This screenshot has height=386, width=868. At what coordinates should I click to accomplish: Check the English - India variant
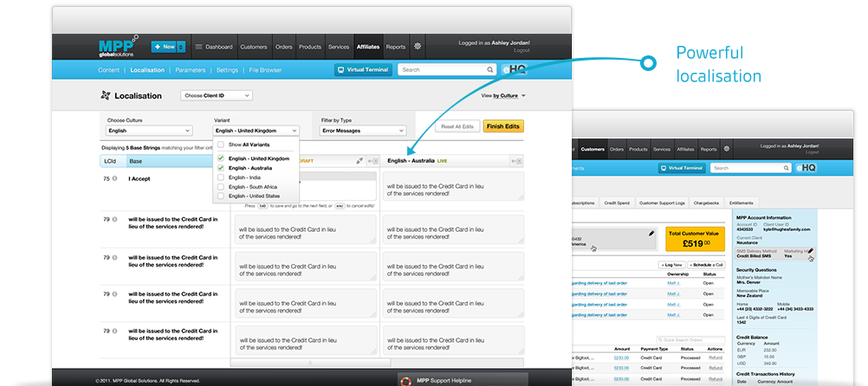(x=221, y=177)
